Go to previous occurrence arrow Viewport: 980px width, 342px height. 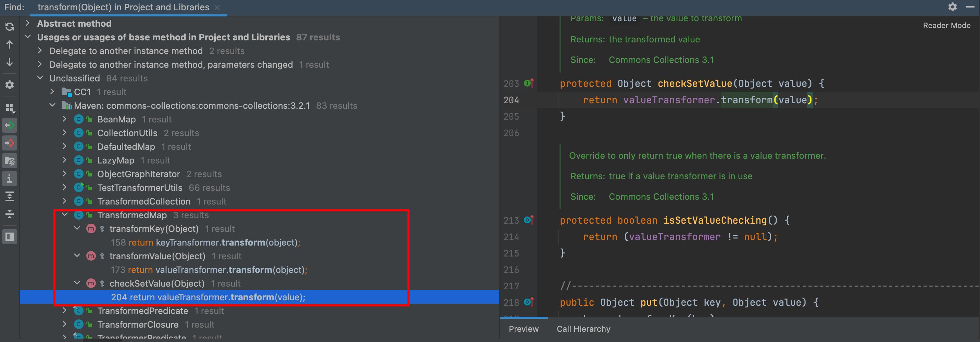pyautogui.click(x=10, y=44)
